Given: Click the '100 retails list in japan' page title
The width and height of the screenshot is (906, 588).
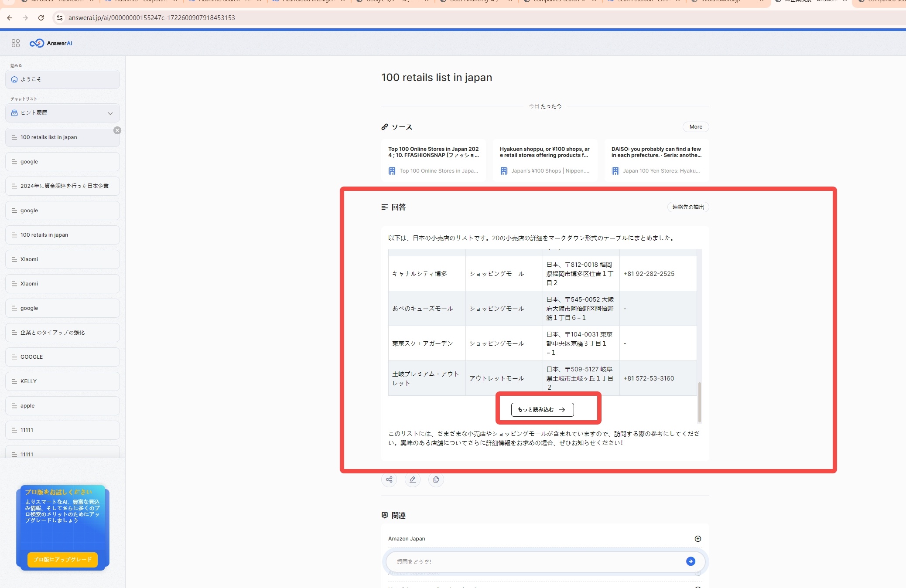Looking at the screenshot, I should (437, 78).
